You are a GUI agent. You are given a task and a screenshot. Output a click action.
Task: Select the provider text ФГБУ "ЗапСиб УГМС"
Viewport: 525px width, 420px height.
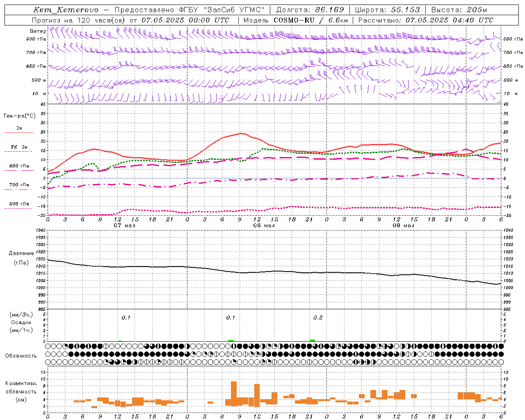pyautogui.click(x=222, y=10)
